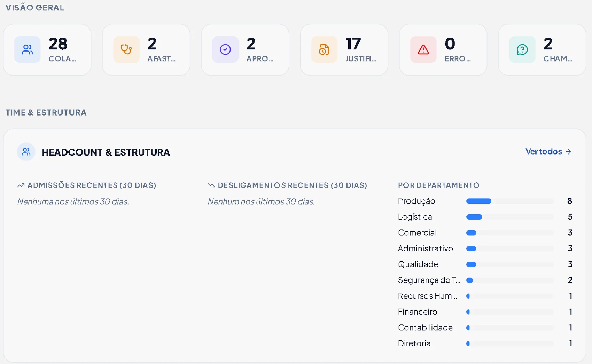
Task: Open the 2 CHAM... card
Action: click(542, 50)
